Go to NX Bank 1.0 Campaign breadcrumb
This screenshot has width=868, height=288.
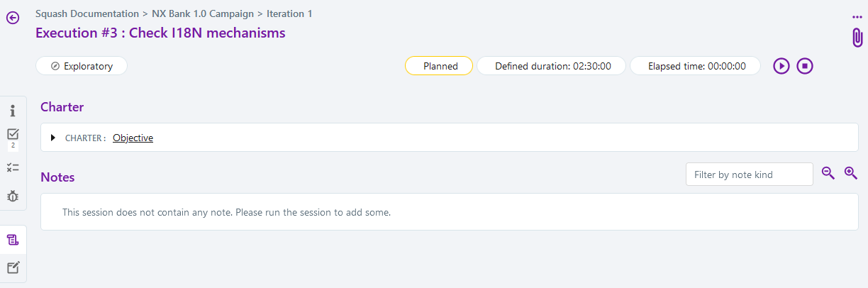click(x=202, y=13)
